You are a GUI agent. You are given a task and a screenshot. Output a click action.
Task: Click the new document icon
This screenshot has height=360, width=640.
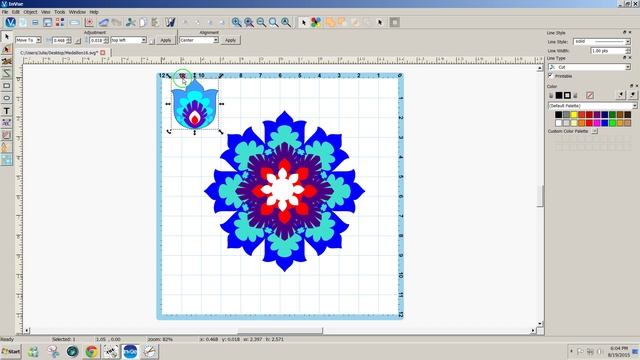23,22
